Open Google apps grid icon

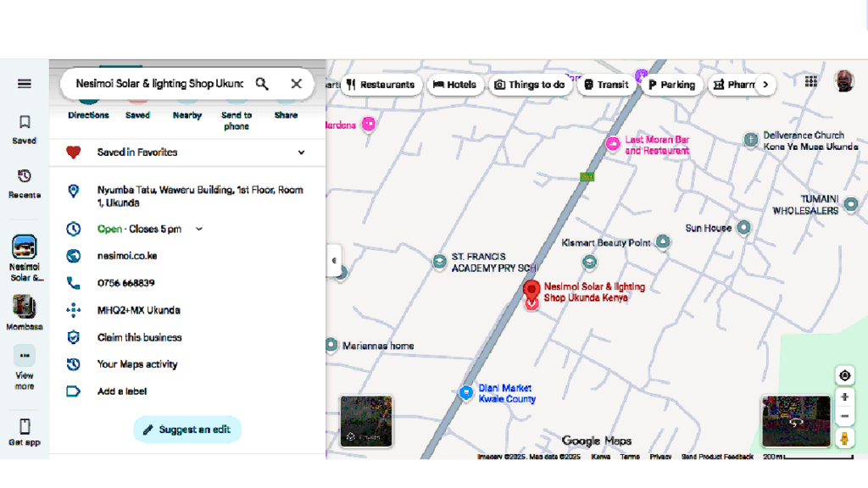point(811,82)
